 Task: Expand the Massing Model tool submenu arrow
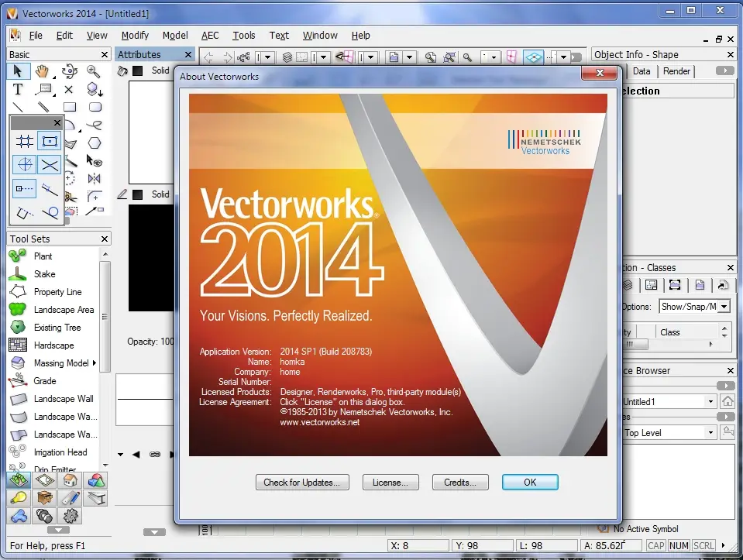95,363
